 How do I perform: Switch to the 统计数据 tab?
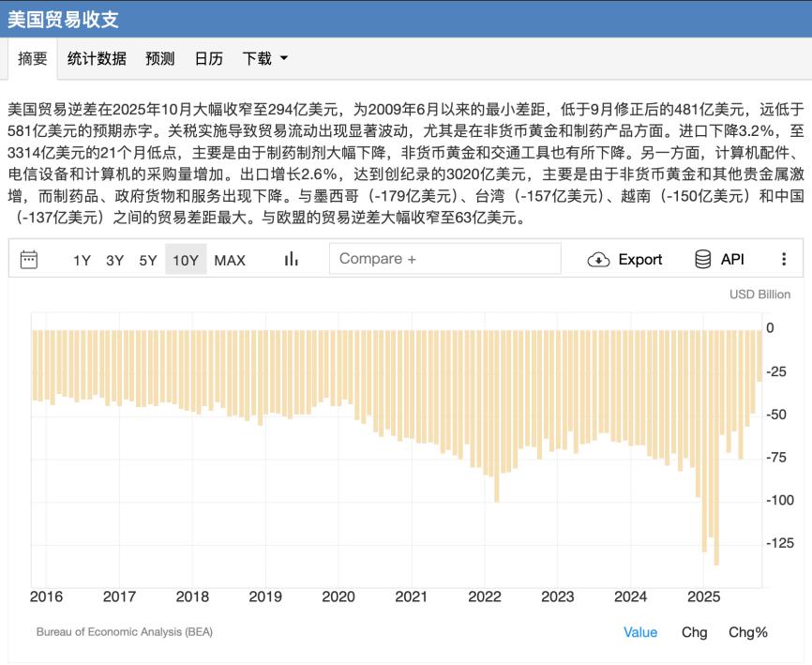point(97,58)
